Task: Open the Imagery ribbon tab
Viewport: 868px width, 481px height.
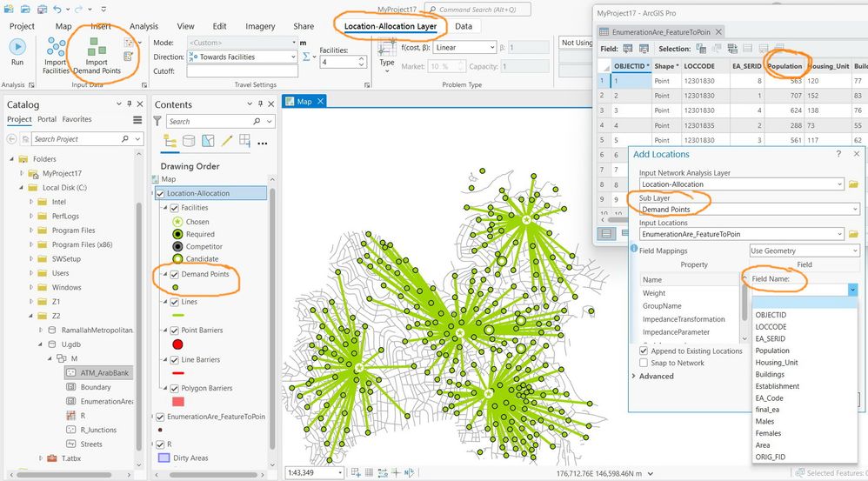Action: (x=260, y=26)
